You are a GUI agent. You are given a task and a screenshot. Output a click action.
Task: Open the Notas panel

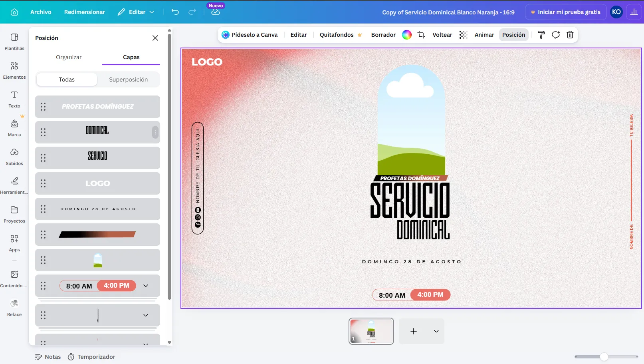tap(48, 357)
